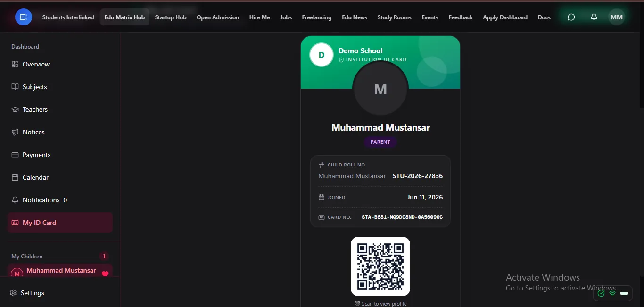Image resolution: width=644 pixels, height=307 pixels.
Task: Click the Subjects book icon
Action: [15, 87]
